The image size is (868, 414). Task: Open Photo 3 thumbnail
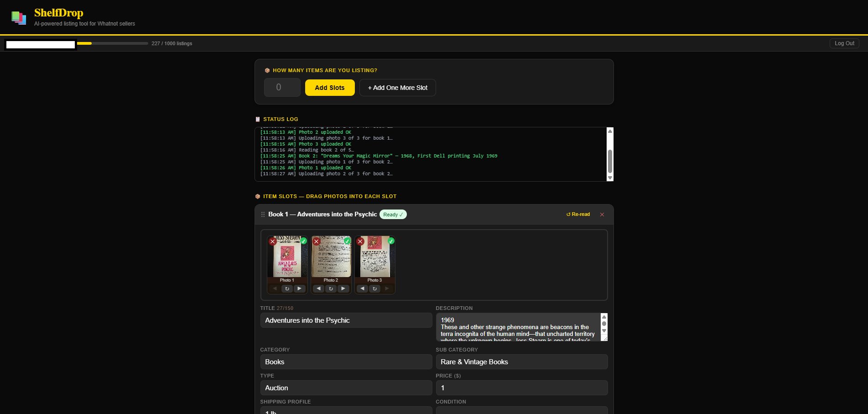(x=375, y=257)
